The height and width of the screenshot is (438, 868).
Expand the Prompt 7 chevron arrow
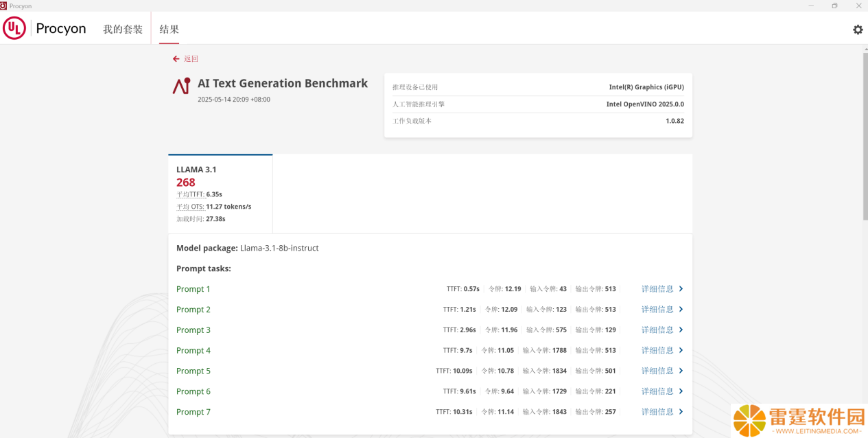(x=681, y=412)
